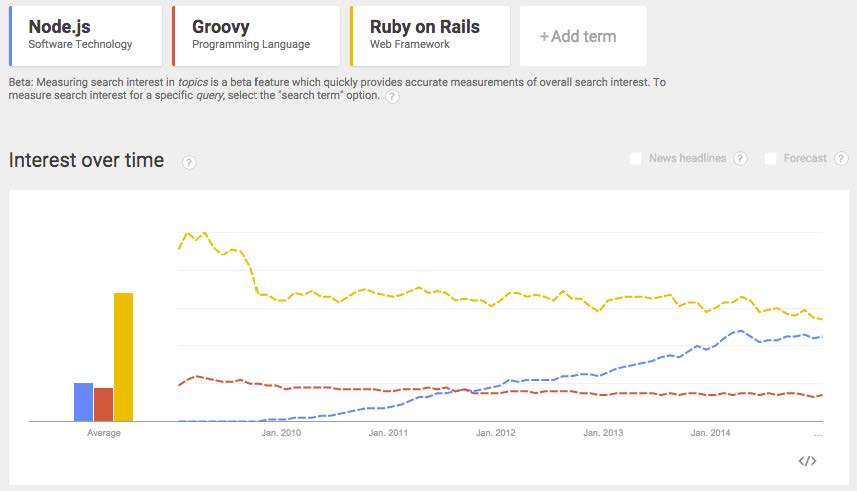Click help icon next to Forecast
Screen dimensions: 857x491
(841, 159)
